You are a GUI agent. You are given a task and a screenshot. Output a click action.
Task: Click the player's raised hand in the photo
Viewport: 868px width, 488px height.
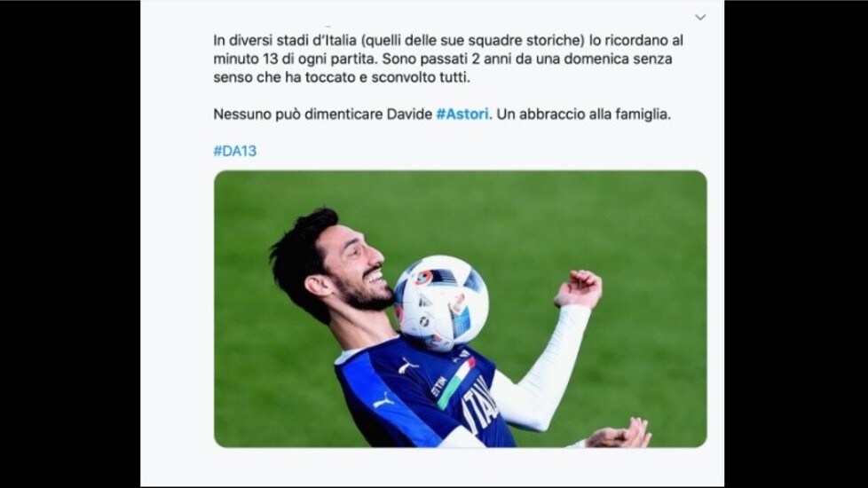point(579,287)
